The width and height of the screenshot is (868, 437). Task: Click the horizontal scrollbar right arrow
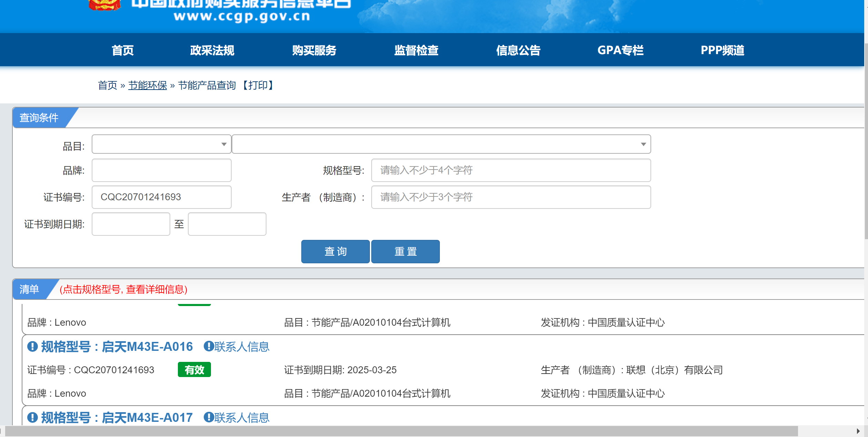click(858, 431)
